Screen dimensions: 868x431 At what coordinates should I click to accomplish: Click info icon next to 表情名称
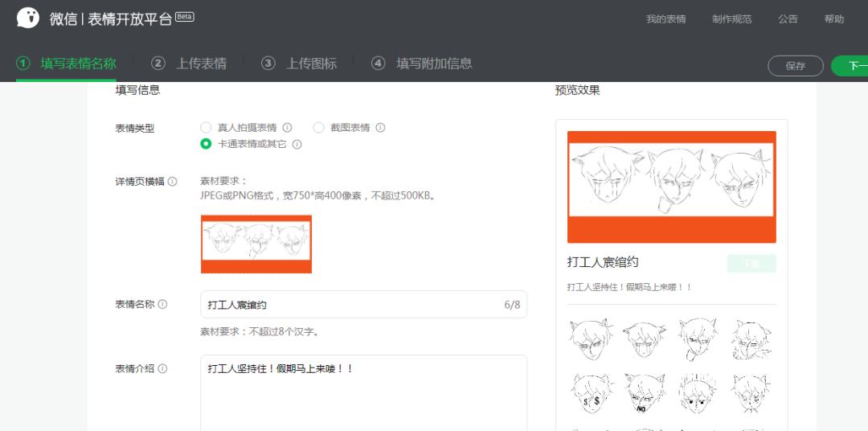tap(162, 304)
